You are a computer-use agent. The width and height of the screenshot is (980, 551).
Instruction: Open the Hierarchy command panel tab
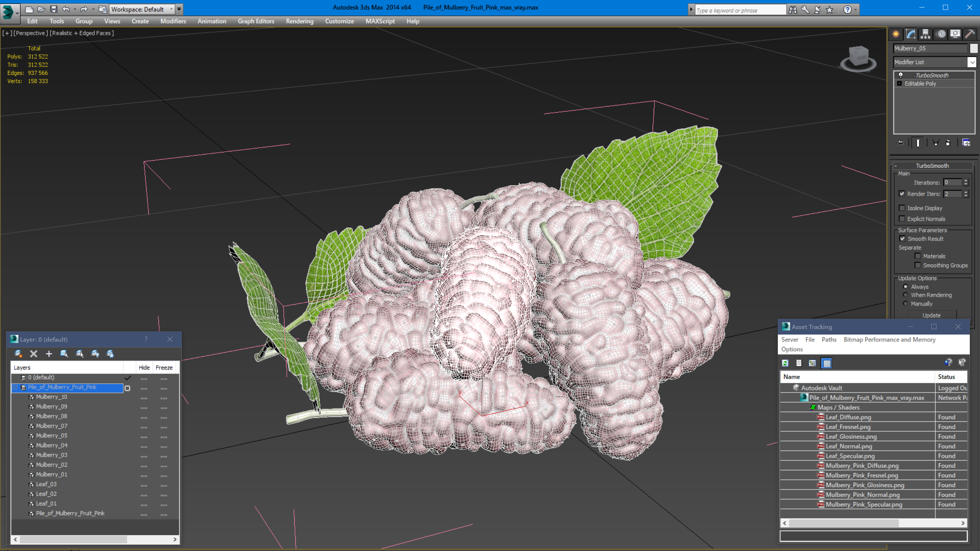925,34
